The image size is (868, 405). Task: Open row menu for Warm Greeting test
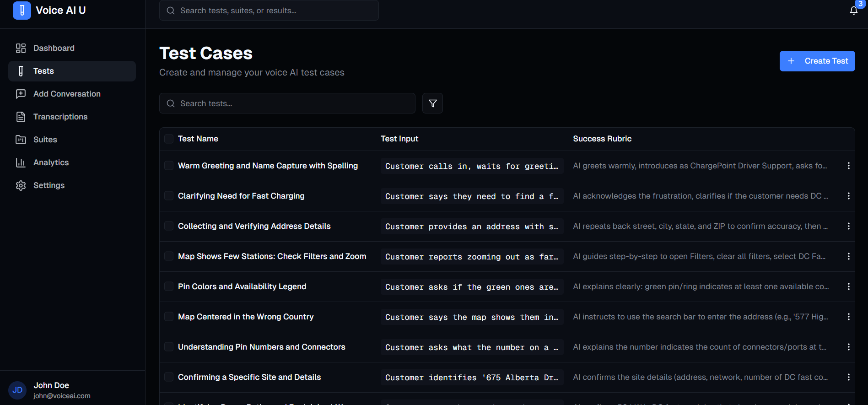pyautogui.click(x=848, y=166)
